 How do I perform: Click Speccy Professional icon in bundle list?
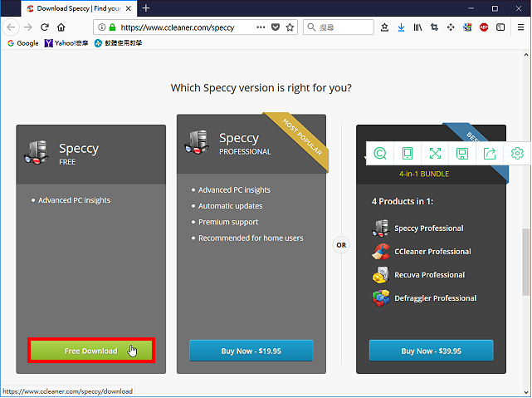381,228
